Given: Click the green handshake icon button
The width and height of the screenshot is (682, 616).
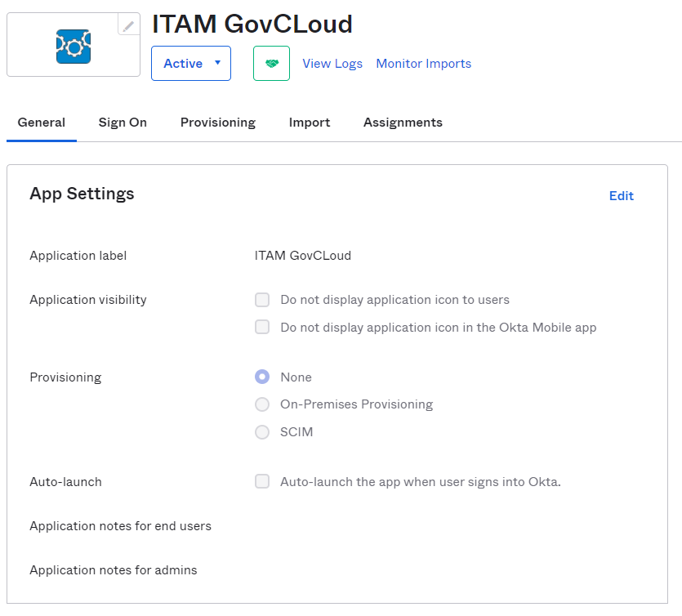Looking at the screenshot, I should pos(271,64).
